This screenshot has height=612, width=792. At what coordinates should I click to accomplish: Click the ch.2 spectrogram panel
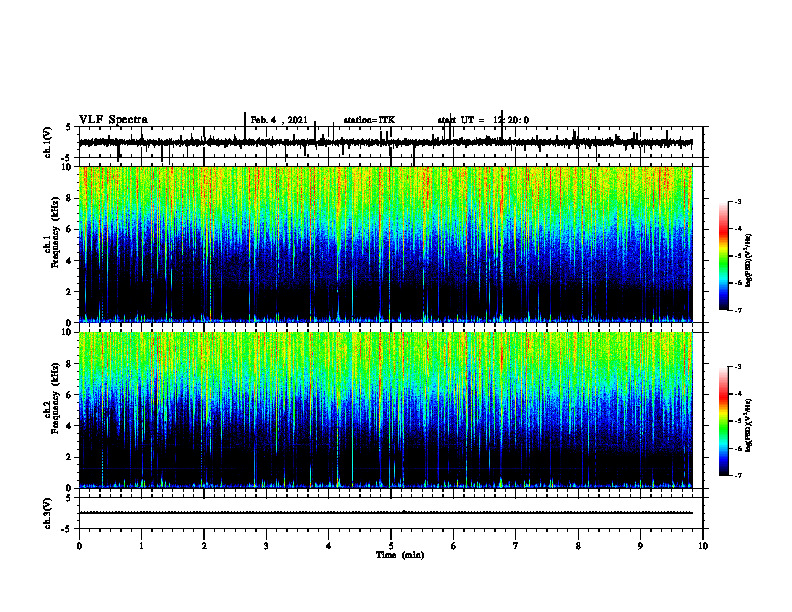point(386,410)
